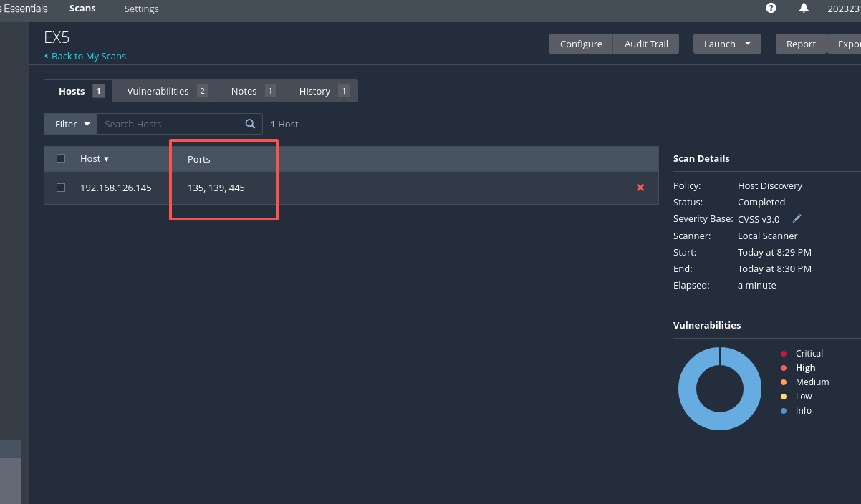Edit severity base with pencil icon
The height and width of the screenshot is (504, 861).
pyautogui.click(x=797, y=218)
